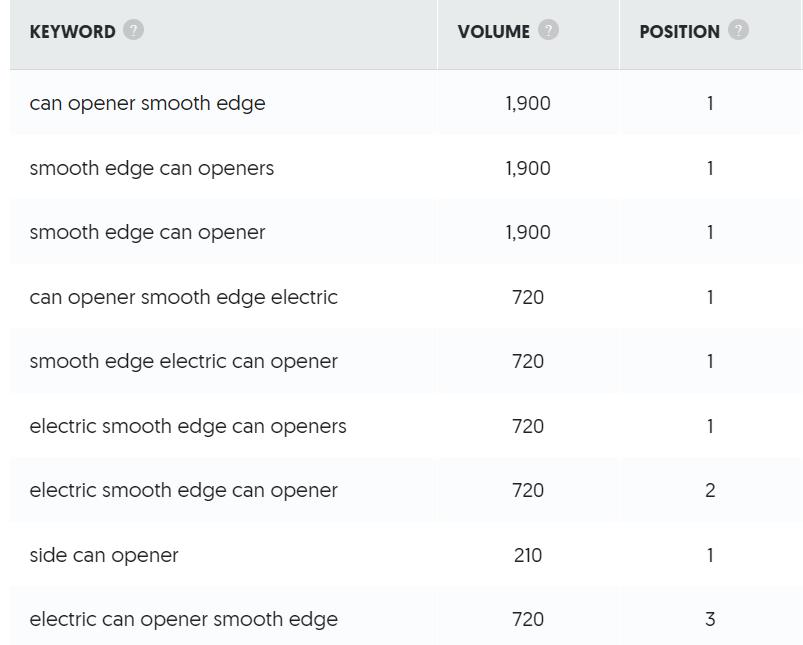Click 'electric smooth edge can openers' keyword

coord(188,426)
